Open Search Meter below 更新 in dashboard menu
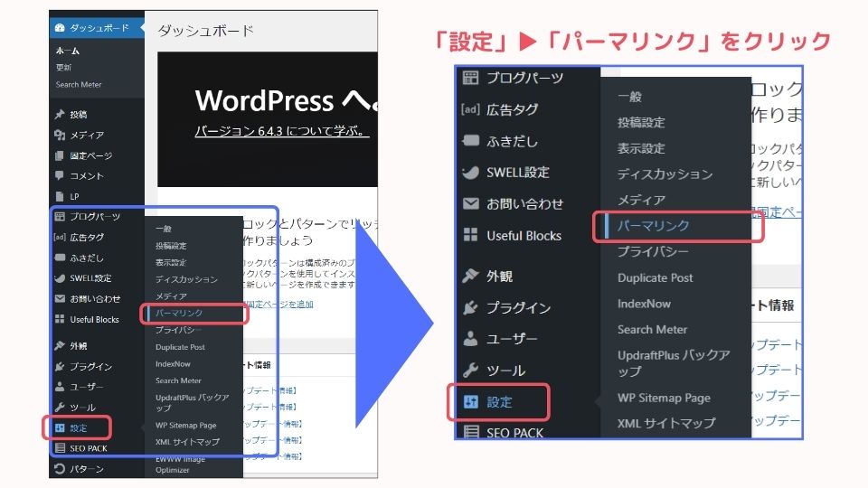 pos(79,85)
